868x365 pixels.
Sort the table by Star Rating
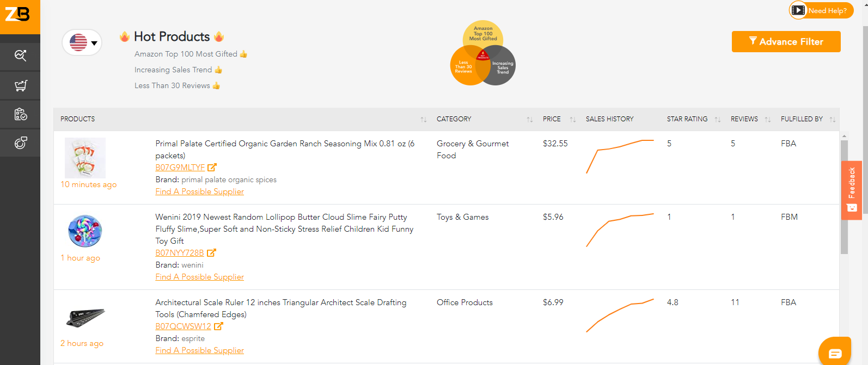[x=717, y=119]
